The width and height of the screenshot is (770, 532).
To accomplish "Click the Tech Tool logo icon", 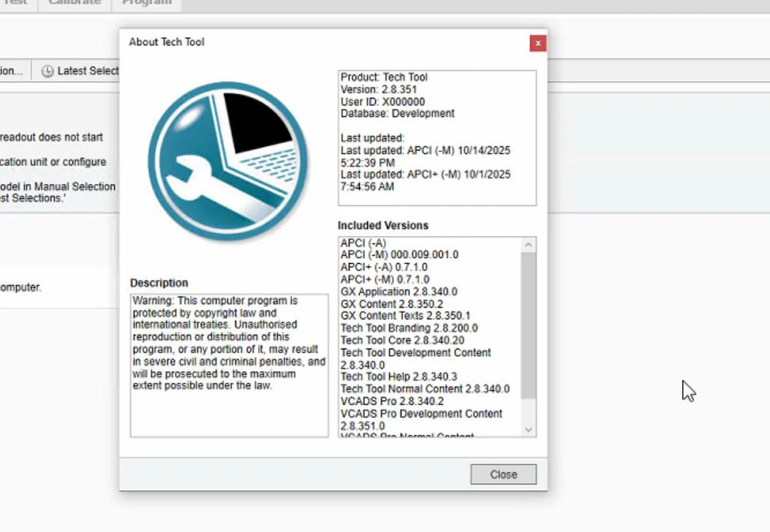I will point(228,161).
